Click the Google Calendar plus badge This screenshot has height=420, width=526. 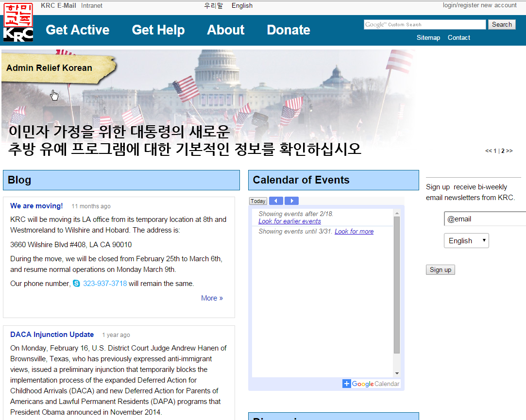point(346,384)
